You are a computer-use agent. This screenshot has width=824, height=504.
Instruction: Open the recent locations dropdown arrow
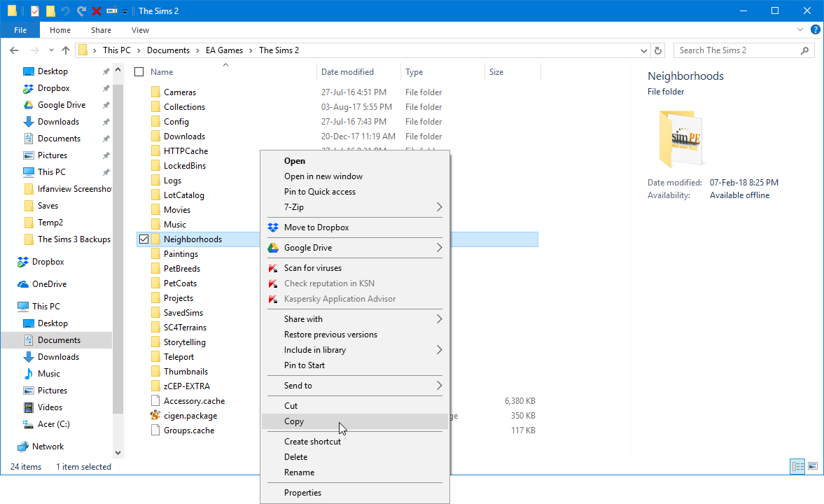click(51, 50)
